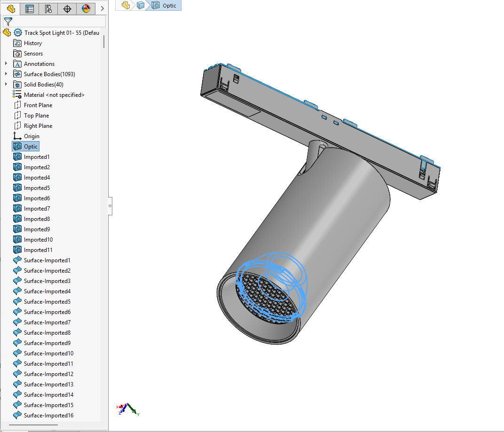Select Surface-Imported12 in the tree
This screenshot has width=504, height=432.
point(48,374)
